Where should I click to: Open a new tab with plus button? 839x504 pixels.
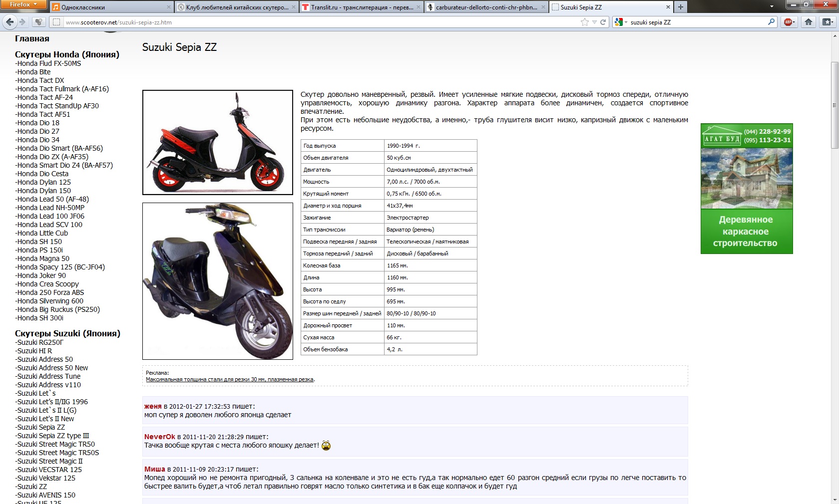[x=680, y=7]
